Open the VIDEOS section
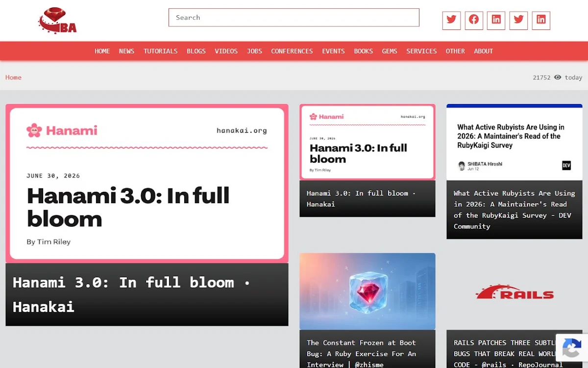The image size is (588, 368). [x=226, y=51]
